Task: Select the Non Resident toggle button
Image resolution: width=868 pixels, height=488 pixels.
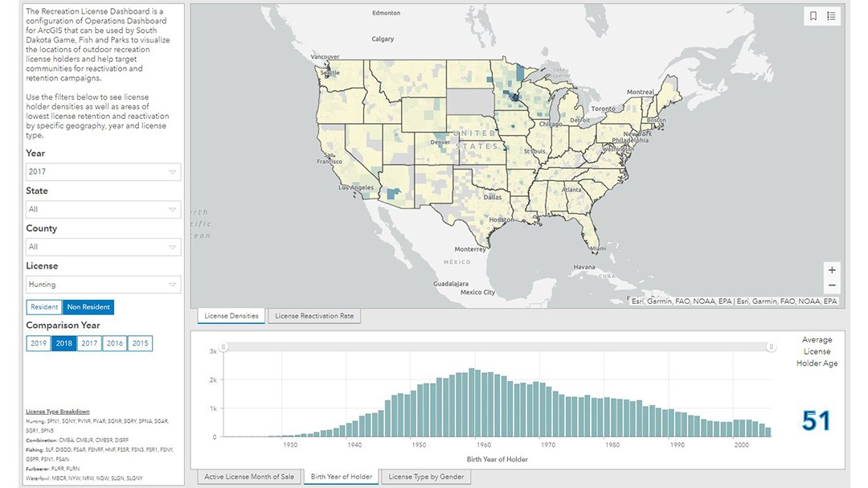Action: (x=88, y=307)
